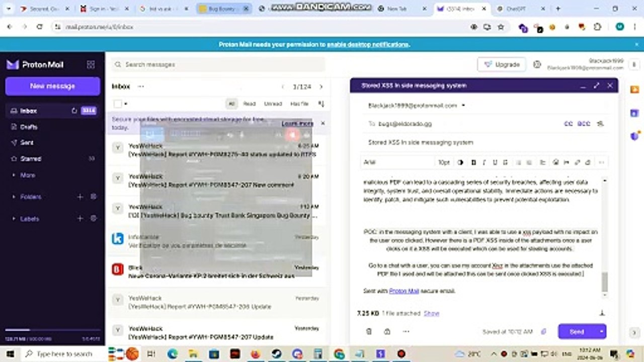
Task: Go to next inbox page
Action: click(321, 86)
